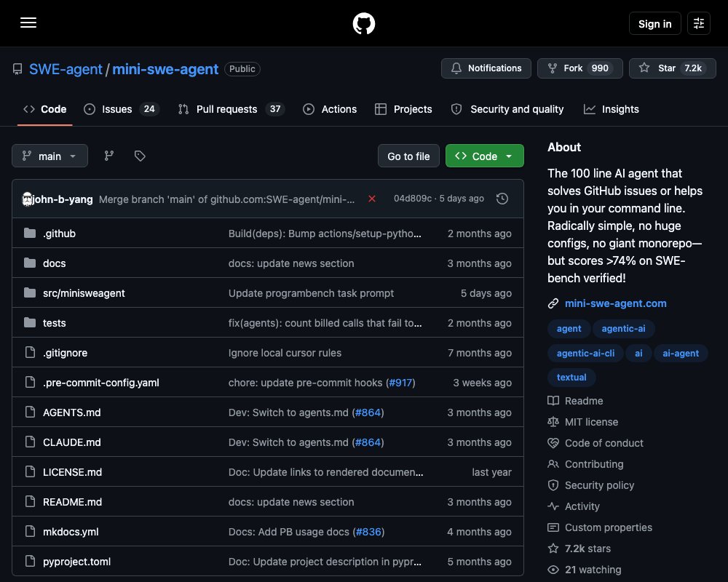Viewport: 728px width, 582px height.
Task: Open .pre-commit-config.yaml file
Action: click(x=100, y=383)
